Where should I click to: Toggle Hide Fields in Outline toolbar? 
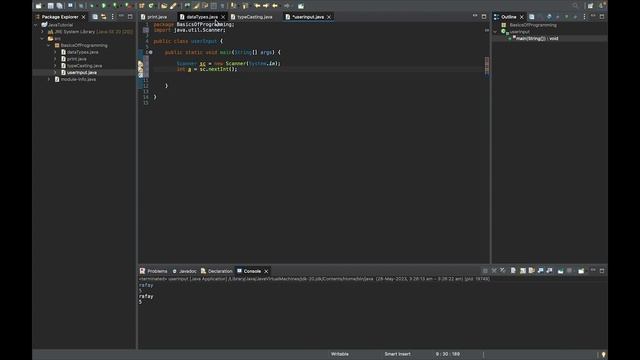[549, 17]
